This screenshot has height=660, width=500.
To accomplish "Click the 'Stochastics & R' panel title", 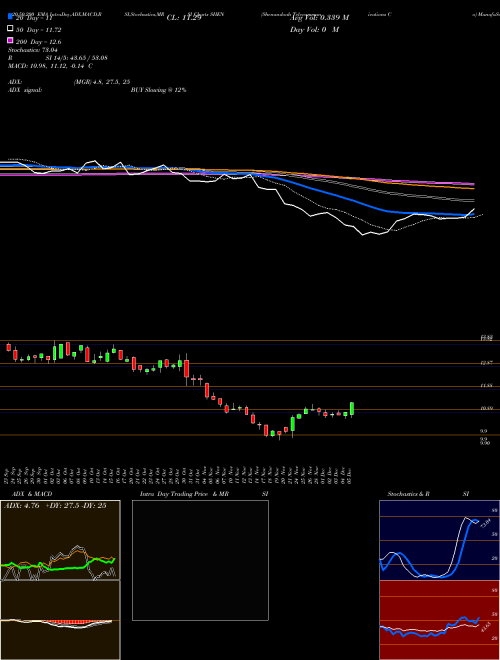I will pyautogui.click(x=409, y=494).
